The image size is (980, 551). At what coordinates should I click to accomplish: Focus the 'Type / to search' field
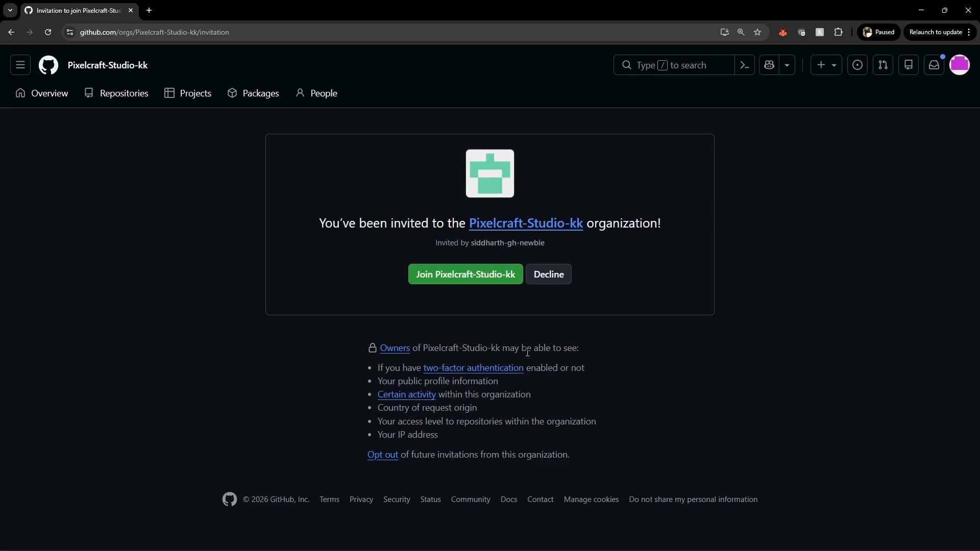pos(674,65)
